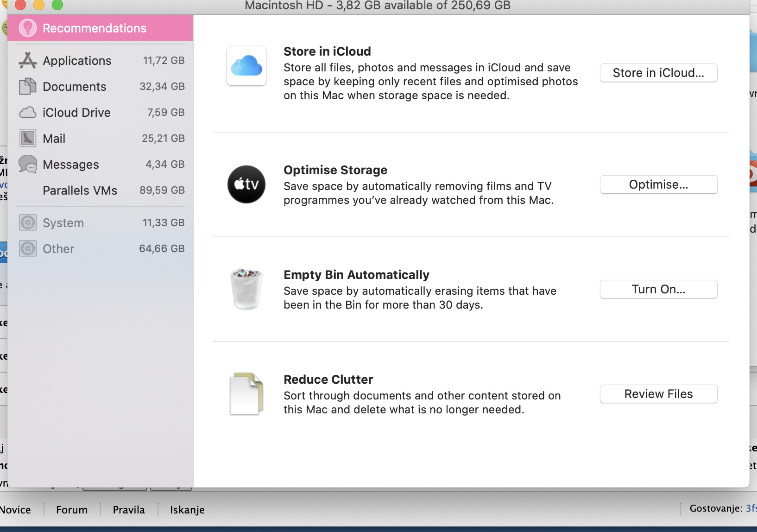Click the 7,59 GB iCloud Drive size
This screenshot has height=532, width=757.
(x=166, y=113)
